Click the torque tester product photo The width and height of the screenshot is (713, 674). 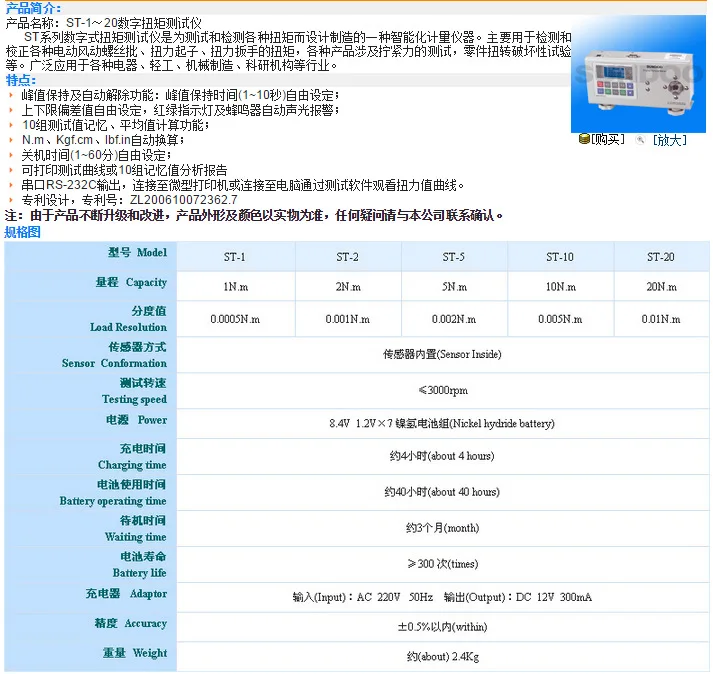(x=638, y=74)
